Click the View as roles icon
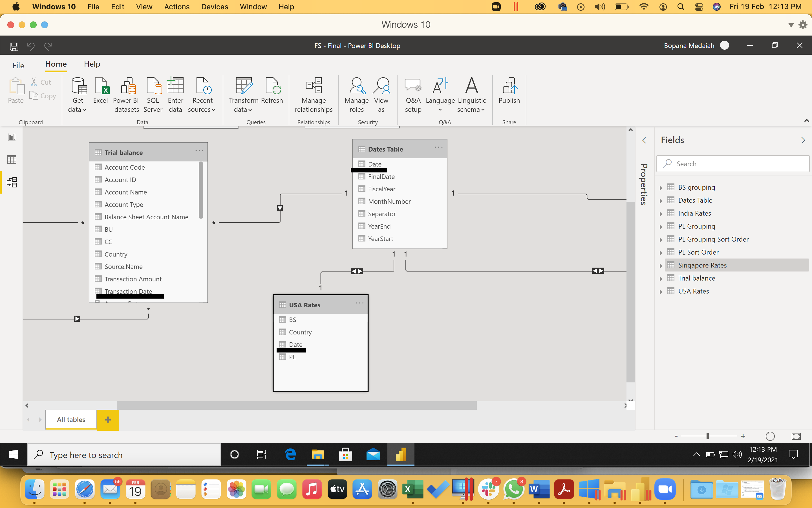Image resolution: width=812 pixels, height=508 pixels. tap(381, 86)
